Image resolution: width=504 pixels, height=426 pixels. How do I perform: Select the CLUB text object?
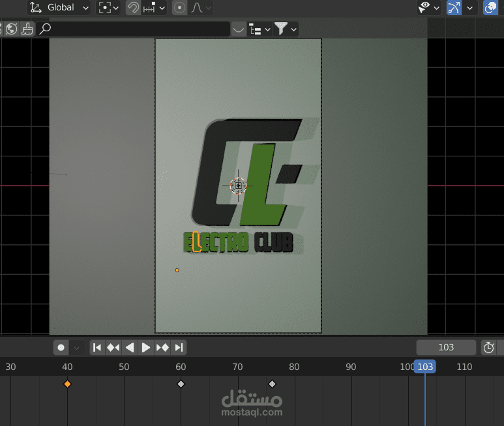274,242
